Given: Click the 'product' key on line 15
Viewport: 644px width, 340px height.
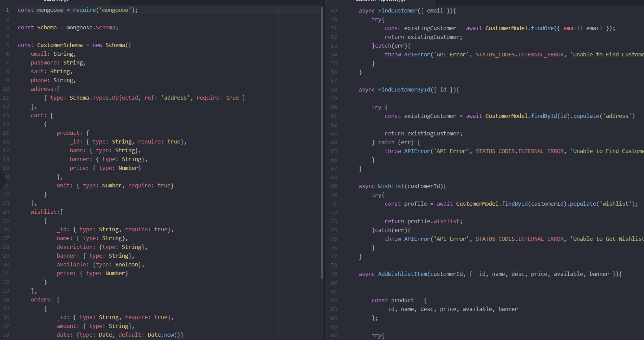Looking at the screenshot, I should [68, 133].
